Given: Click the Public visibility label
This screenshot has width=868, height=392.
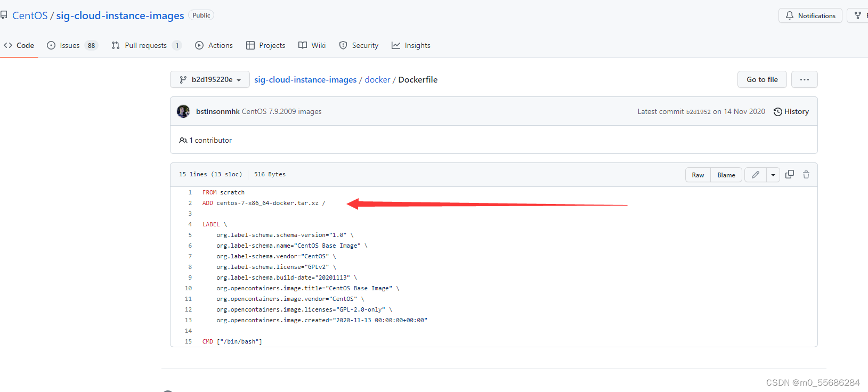Looking at the screenshot, I should coord(201,15).
